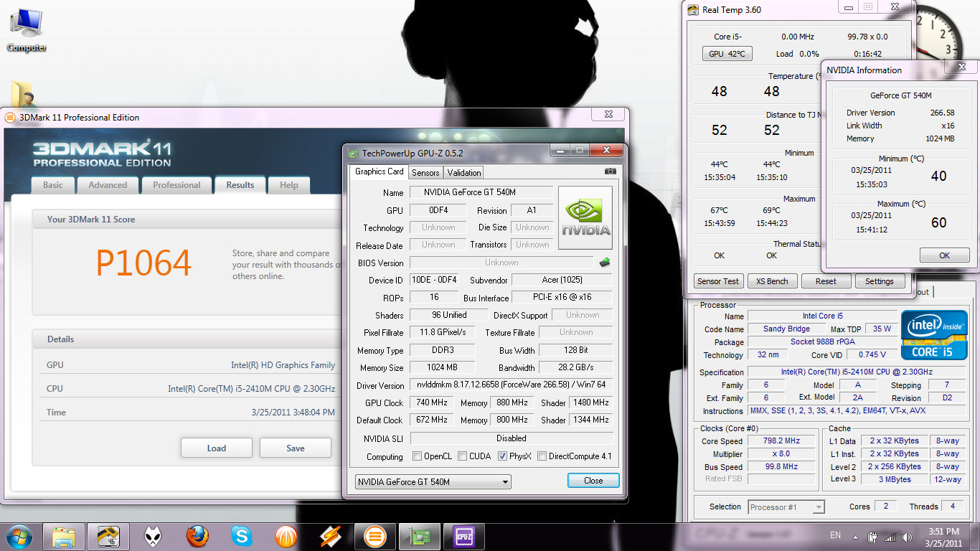980x551 pixels.
Task: Open the volume speaker tray icon
Action: [908, 537]
